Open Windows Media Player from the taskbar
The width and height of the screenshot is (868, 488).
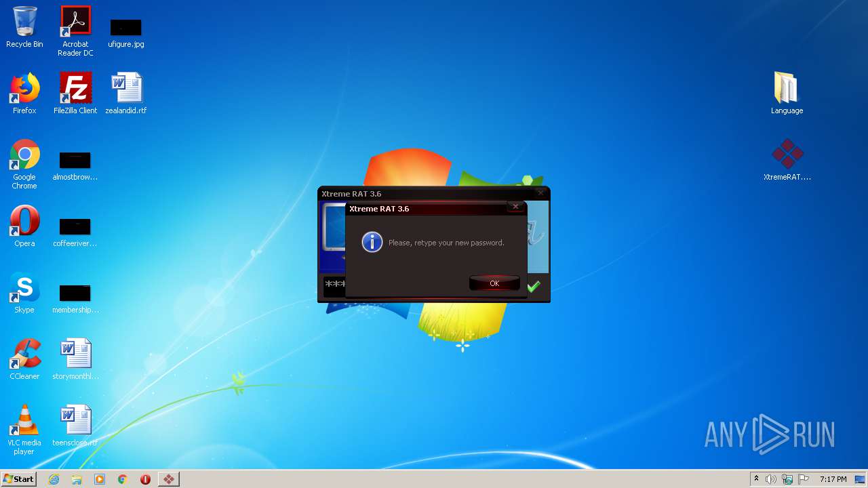click(x=100, y=479)
